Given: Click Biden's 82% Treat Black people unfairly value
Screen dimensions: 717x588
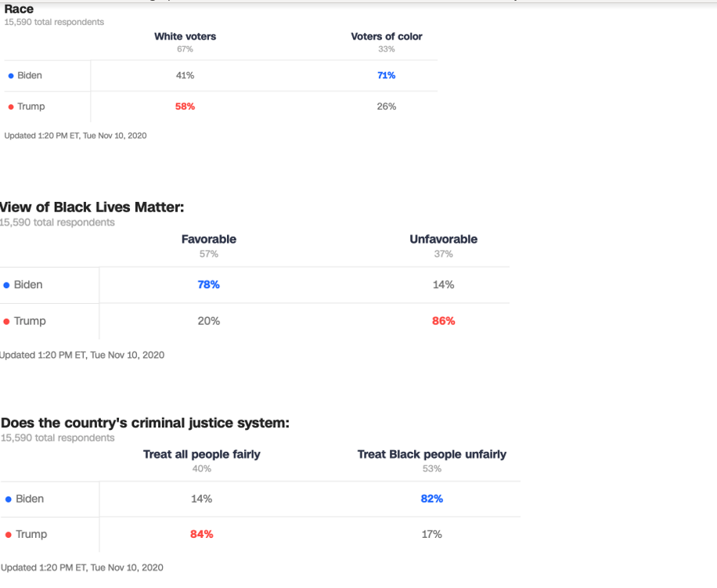Looking at the screenshot, I should 432,500.
